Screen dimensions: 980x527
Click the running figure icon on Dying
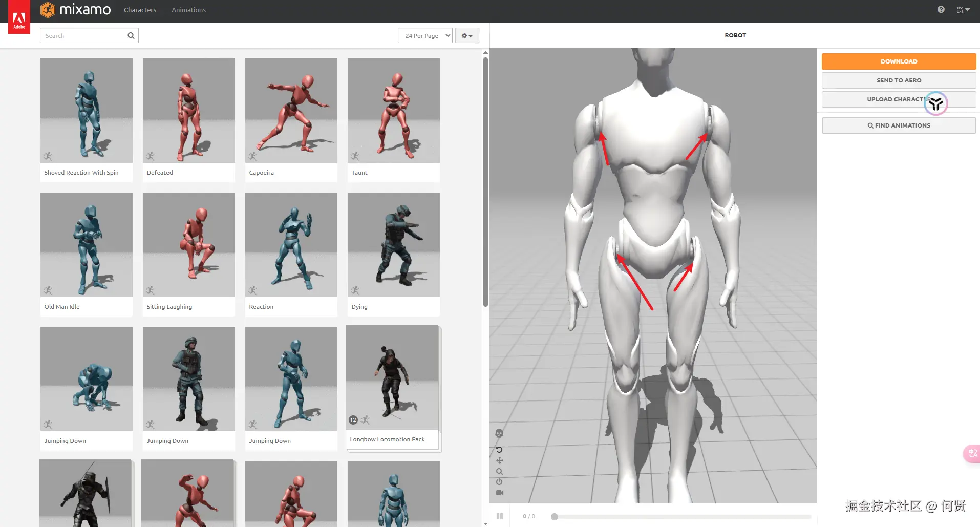pyautogui.click(x=355, y=290)
